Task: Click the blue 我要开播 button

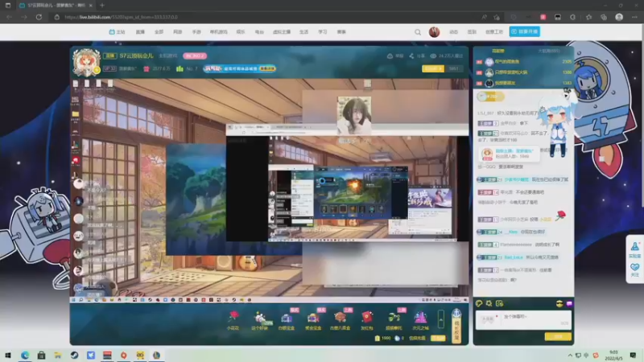Action: 525,31
